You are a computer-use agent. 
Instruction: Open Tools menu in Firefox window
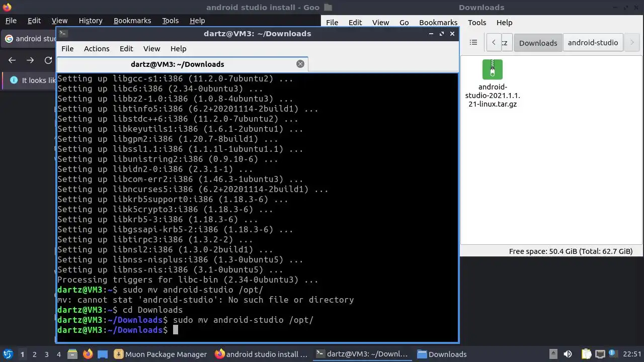click(170, 21)
